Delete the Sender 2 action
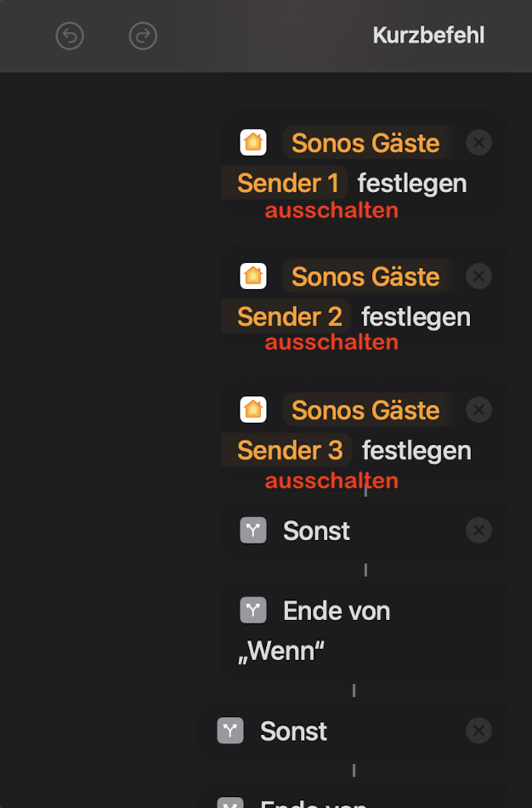The image size is (532, 808). tap(479, 276)
